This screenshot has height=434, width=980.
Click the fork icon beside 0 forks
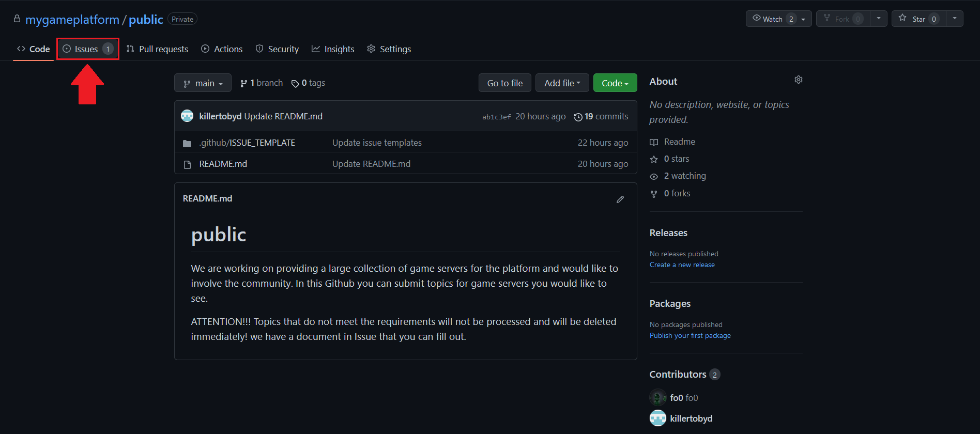654,194
